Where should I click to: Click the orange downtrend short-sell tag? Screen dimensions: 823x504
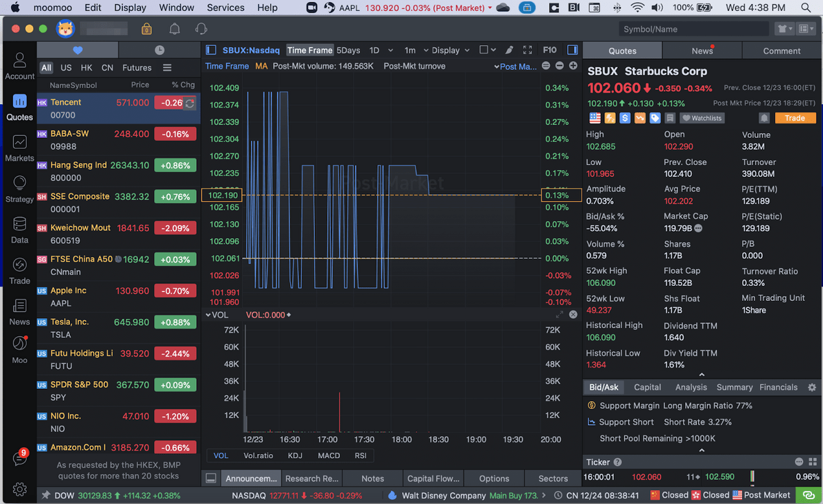click(640, 118)
